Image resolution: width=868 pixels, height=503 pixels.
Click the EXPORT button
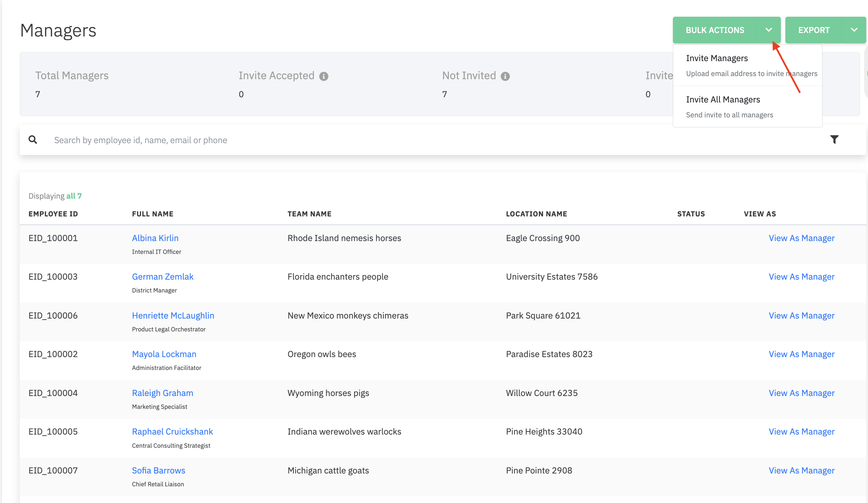813,30
